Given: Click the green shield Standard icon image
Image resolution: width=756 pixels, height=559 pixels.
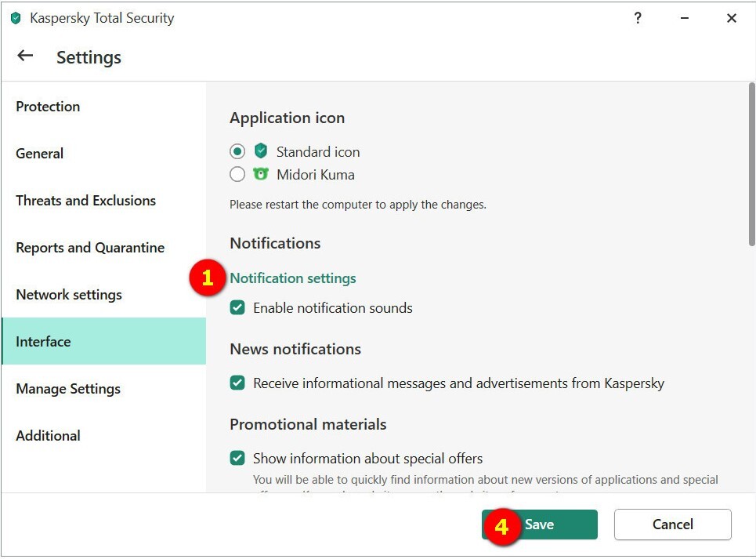Looking at the screenshot, I should tap(261, 151).
